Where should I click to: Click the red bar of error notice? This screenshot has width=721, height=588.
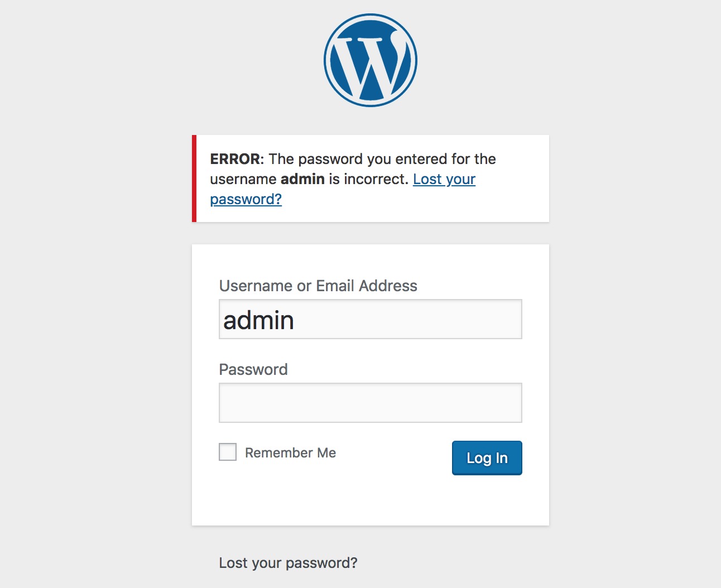tap(194, 179)
